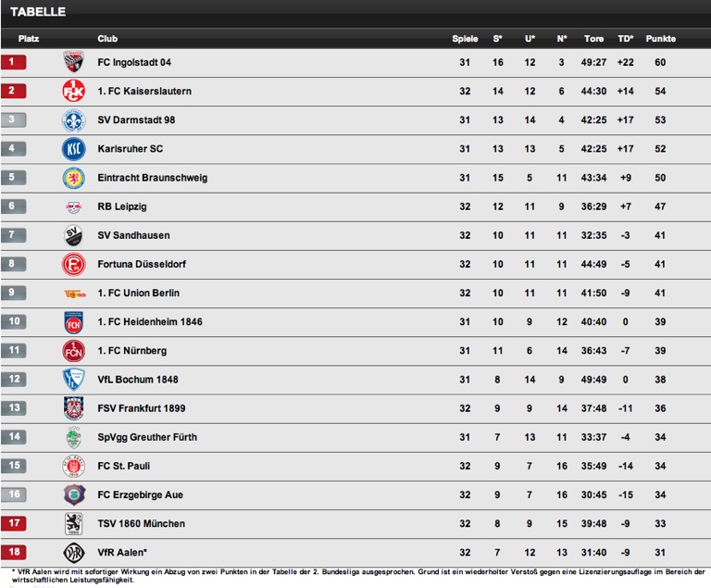Click the Spiele column header
Screen dimensions: 711x588
point(465,39)
